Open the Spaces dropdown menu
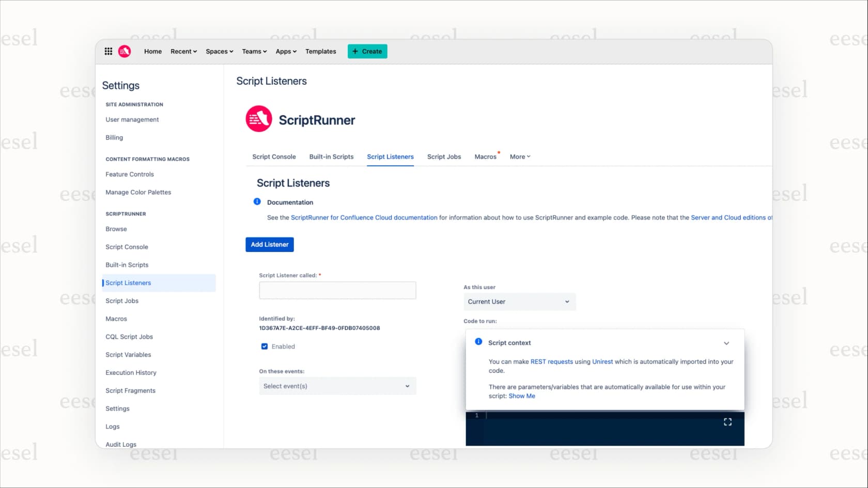This screenshot has width=868, height=488. coord(220,52)
